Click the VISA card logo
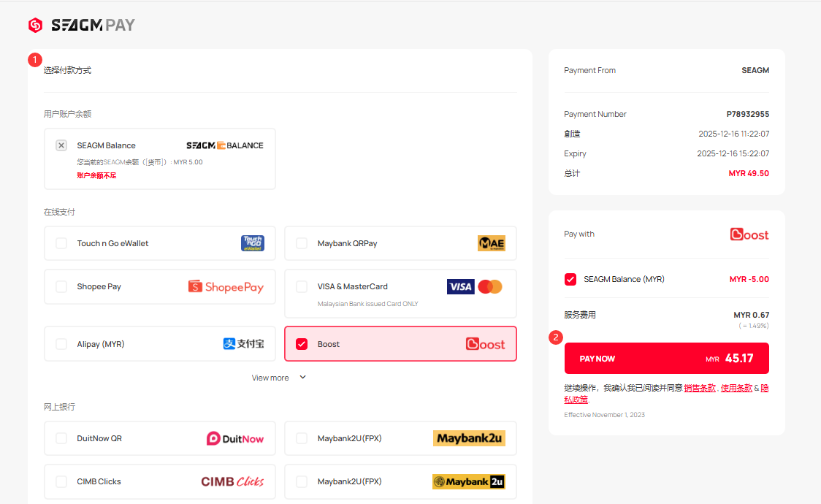Screen dimensions: 821x504 [x=460, y=286]
